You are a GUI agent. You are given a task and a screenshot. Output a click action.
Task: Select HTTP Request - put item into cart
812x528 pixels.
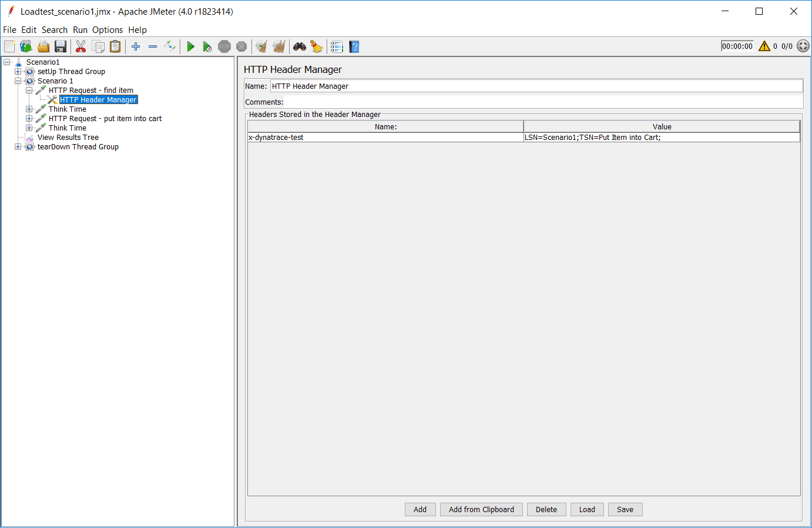tap(105, 118)
